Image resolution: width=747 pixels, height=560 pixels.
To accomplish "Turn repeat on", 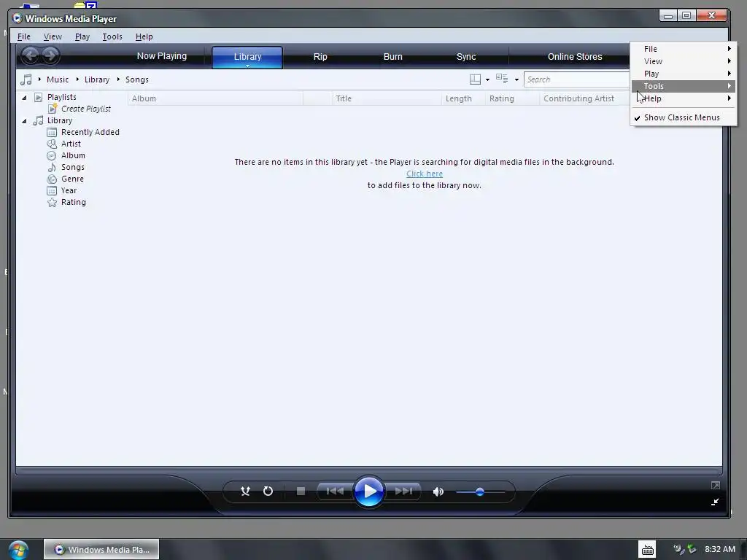I will point(268,491).
